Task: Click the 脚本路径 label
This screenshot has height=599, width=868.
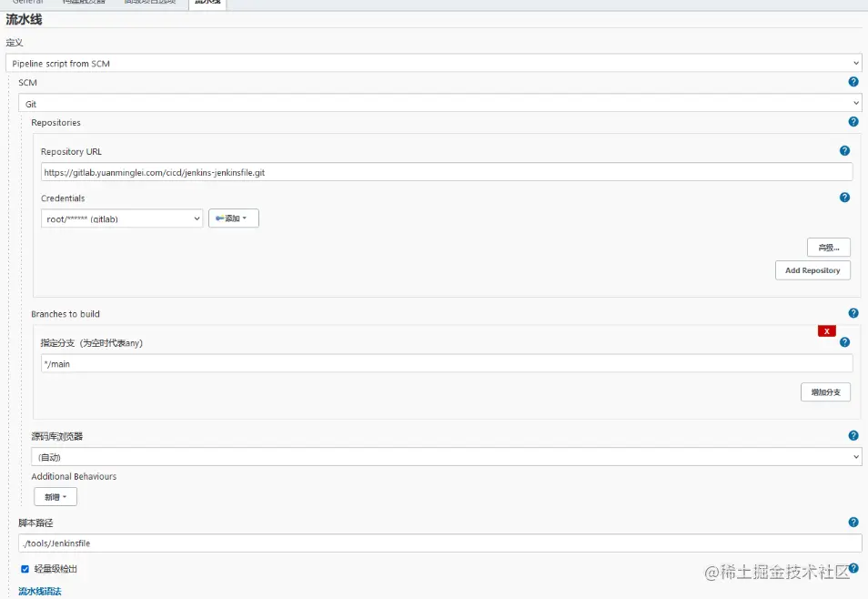Action: pyautogui.click(x=36, y=523)
